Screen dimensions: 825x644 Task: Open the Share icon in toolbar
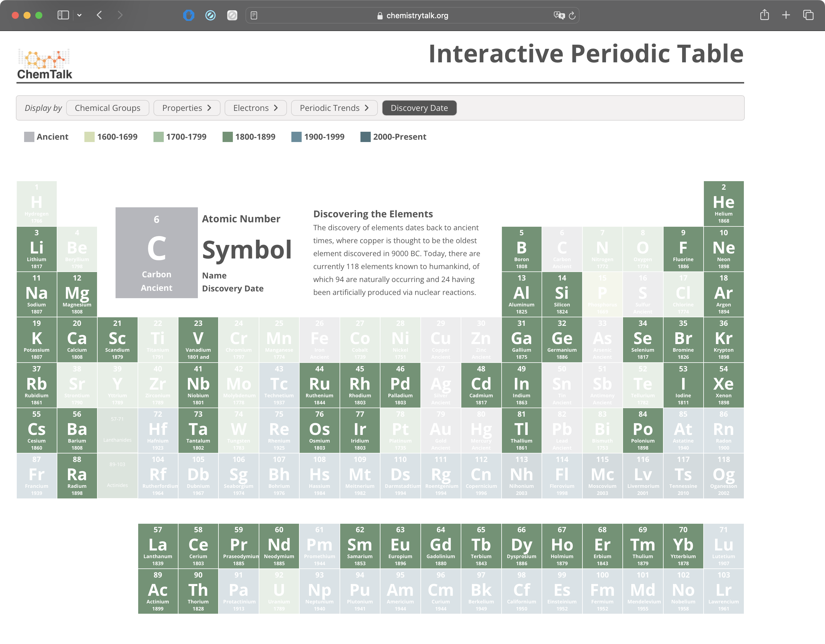[764, 15]
